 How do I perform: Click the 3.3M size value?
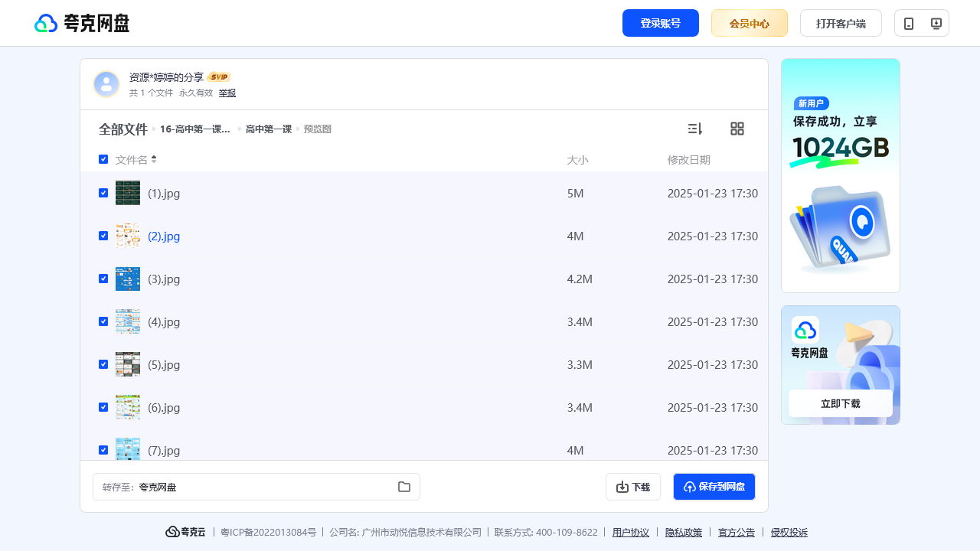pos(580,365)
